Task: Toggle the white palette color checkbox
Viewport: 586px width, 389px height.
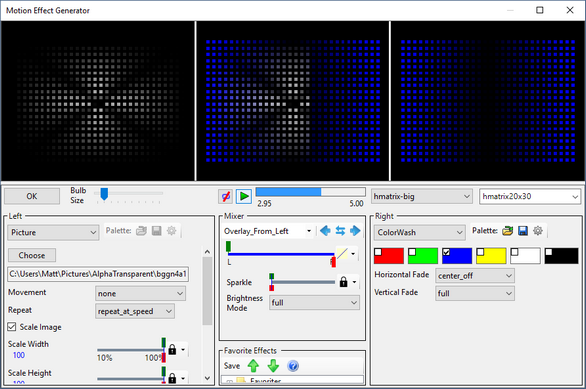Action: pyautogui.click(x=515, y=252)
